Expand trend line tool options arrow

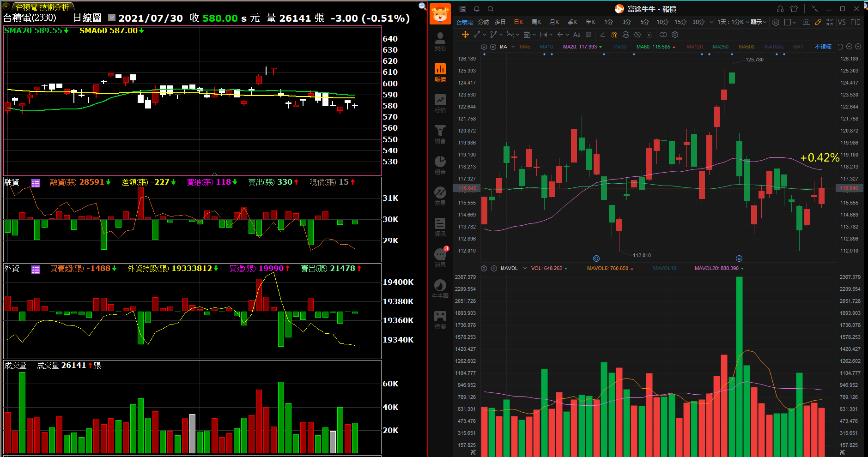pos(484,35)
